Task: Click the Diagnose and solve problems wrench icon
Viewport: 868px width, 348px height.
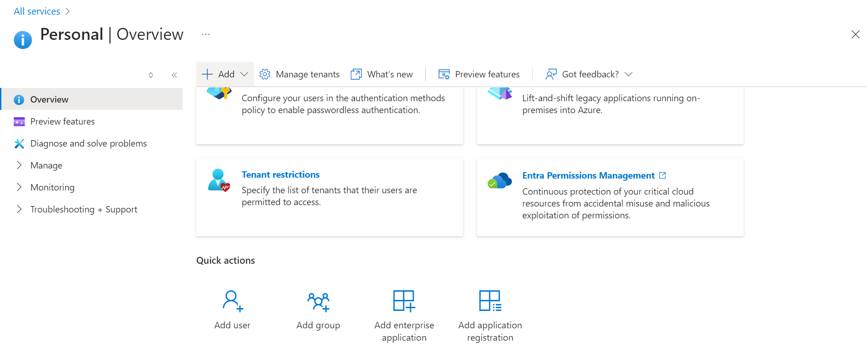Action: pos(19,143)
